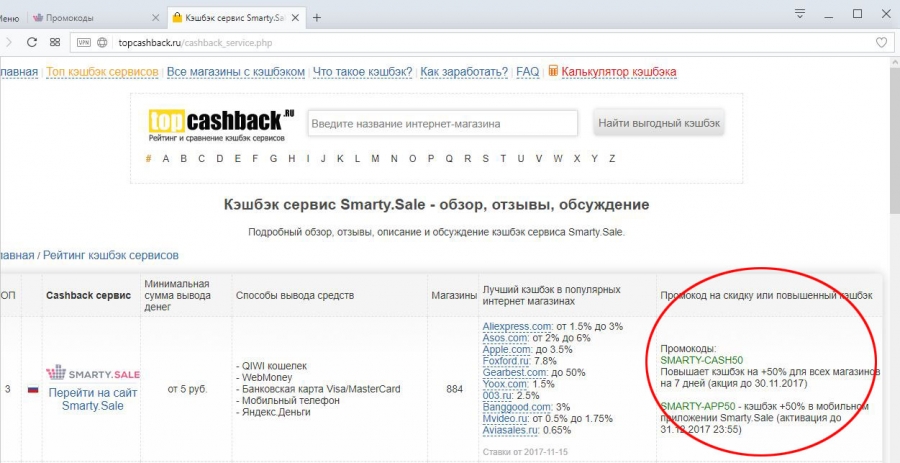Click the Russian flag icon in the row
Viewport: 900px width, 463px height.
[x=33, y=390]
